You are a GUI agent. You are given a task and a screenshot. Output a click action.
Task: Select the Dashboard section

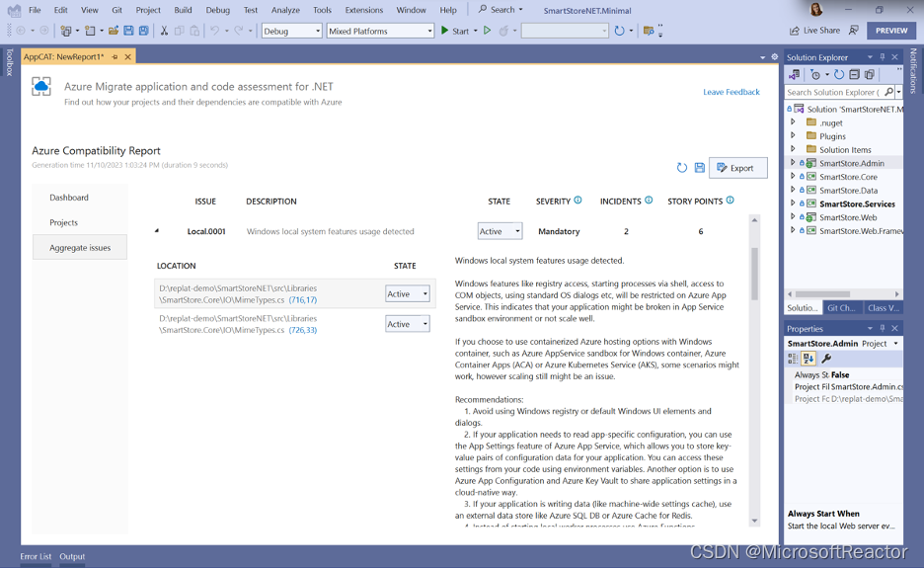tap(69, 198)
